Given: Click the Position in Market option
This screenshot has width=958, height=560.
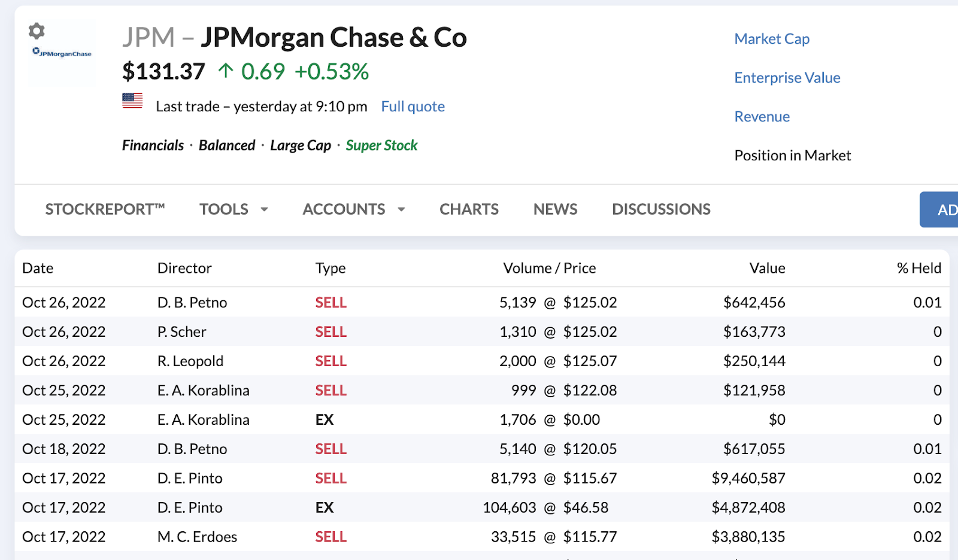Looking at the screenshot, I should (792, 156).
